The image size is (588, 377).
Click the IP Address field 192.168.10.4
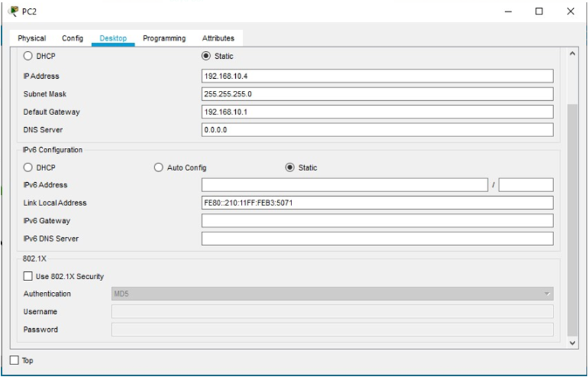point(377,76)
